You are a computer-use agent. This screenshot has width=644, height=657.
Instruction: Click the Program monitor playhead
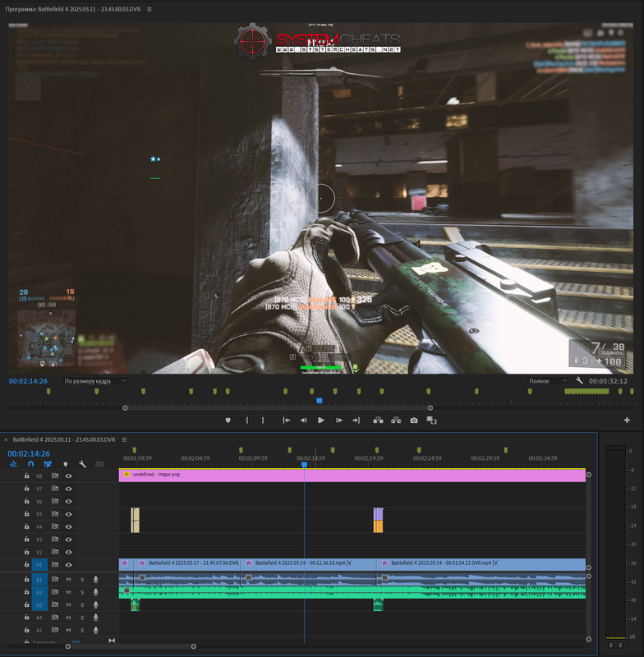pyautogui.click(x=320, y=401)
